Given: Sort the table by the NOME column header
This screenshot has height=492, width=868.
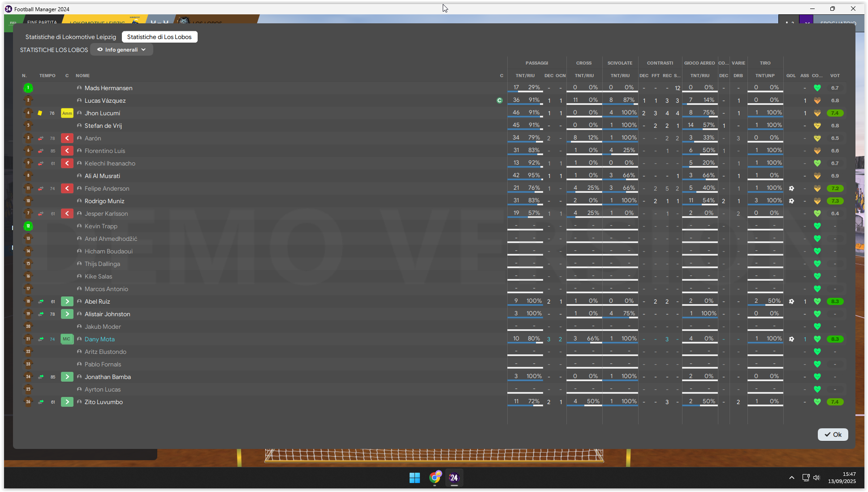Looking at the screenshot, I should [82, 75].
